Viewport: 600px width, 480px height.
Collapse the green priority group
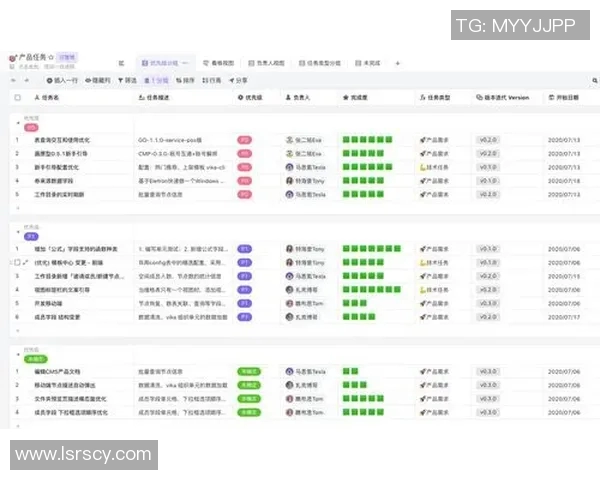[18, 354]
